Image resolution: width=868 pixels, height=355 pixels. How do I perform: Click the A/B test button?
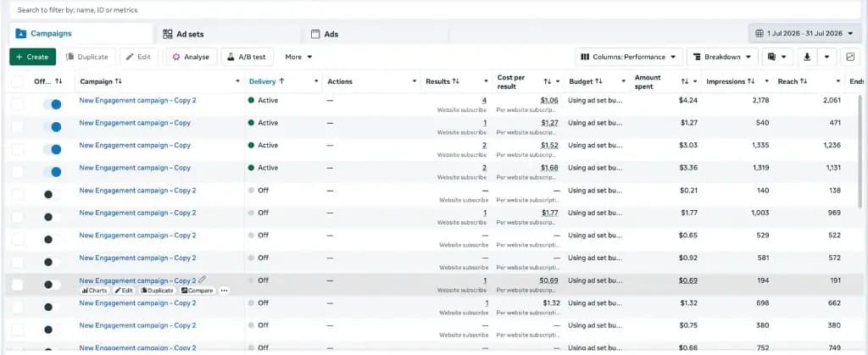(247, 57)
